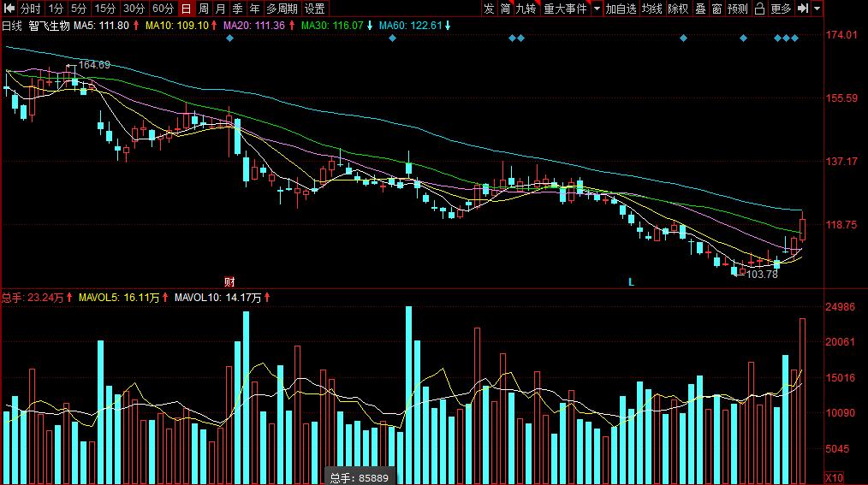Toggle 除权 ex-rights adjustment
This screenshot has width=868, height=485.
[x=678, y=9]
